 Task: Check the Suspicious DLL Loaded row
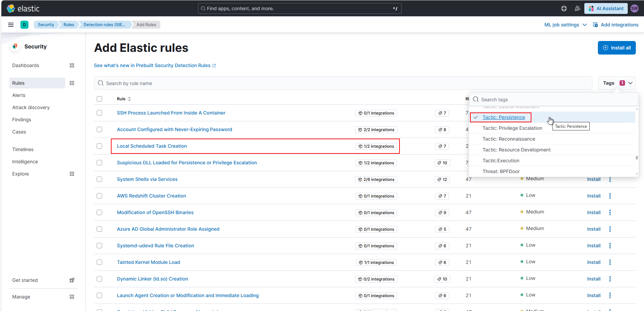(99, 163)
